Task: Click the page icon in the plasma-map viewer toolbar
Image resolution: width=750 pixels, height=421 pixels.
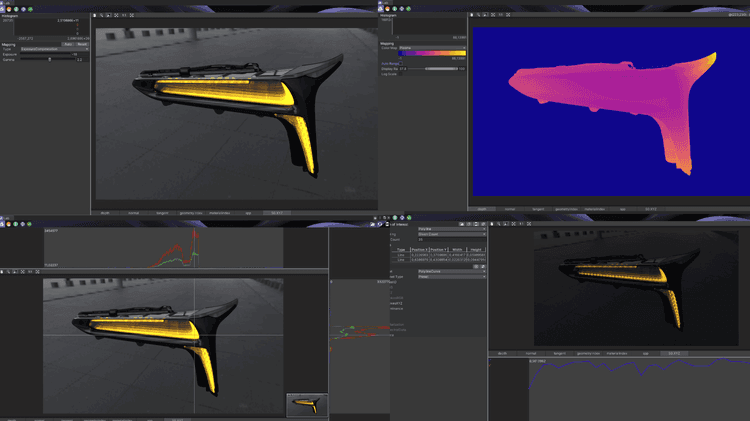Action: coord(471,15)
